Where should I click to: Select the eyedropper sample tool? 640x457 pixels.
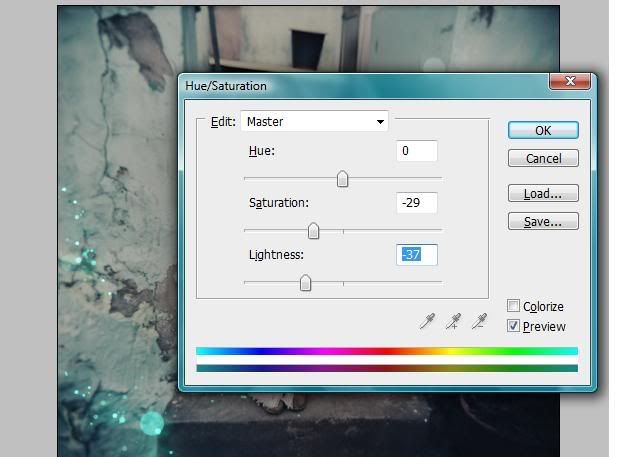click(x=427, y=321)
